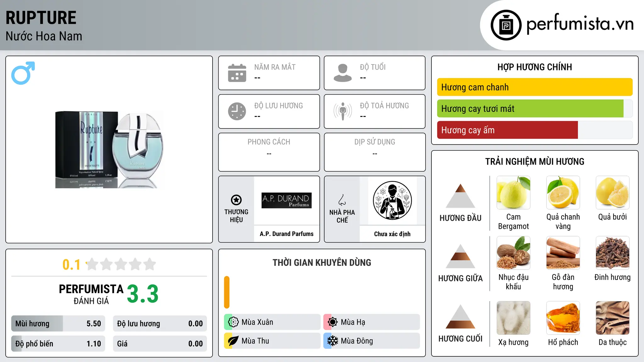Click the THỜI GIAN KHUYÊN DÙNG heading
Screen dimensions: 644x362
coord(322,262)
